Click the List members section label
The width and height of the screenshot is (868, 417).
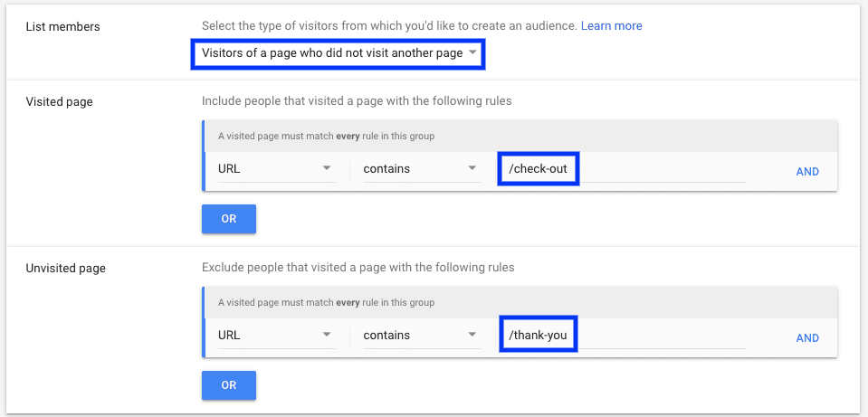coord(62,26)
